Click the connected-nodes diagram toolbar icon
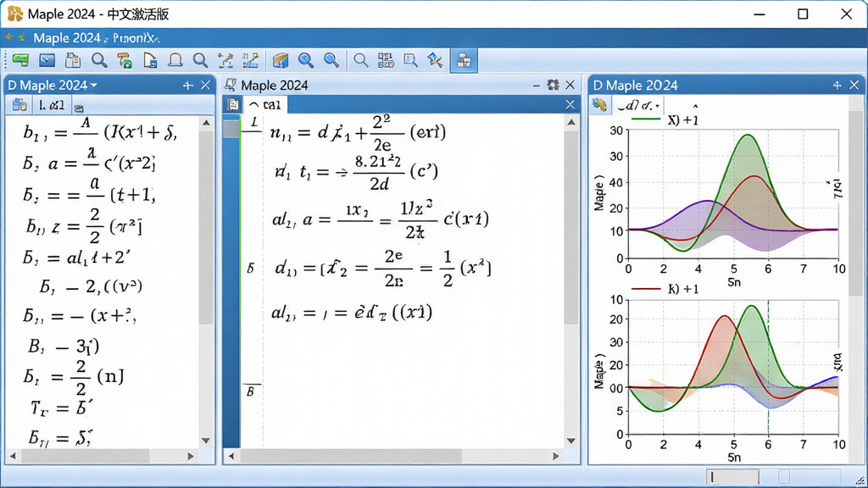 coord(225,60)
